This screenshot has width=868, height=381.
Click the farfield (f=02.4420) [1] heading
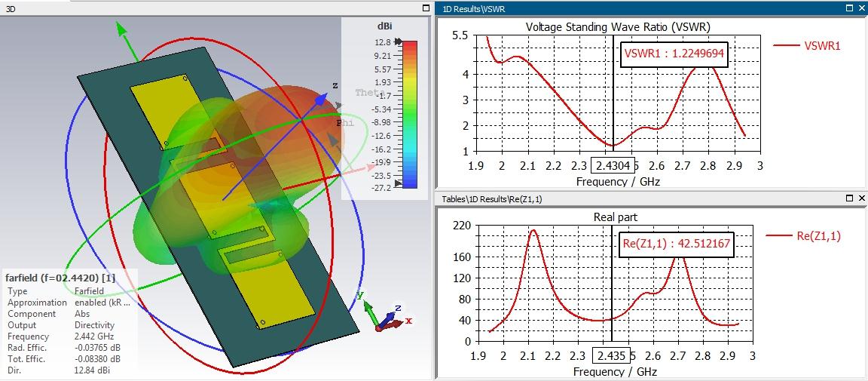pyautogui.click(x=60, y=278)
